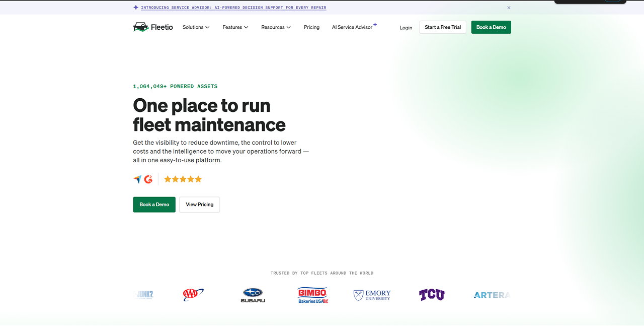Open AI Service Advisor from navigation

(x=354, y=27)
